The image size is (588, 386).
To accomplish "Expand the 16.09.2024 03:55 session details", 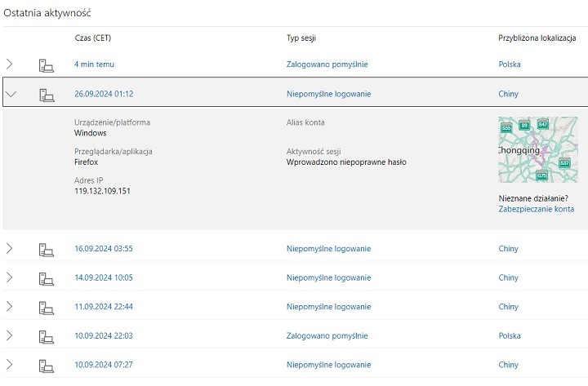I will coord(11,248).
